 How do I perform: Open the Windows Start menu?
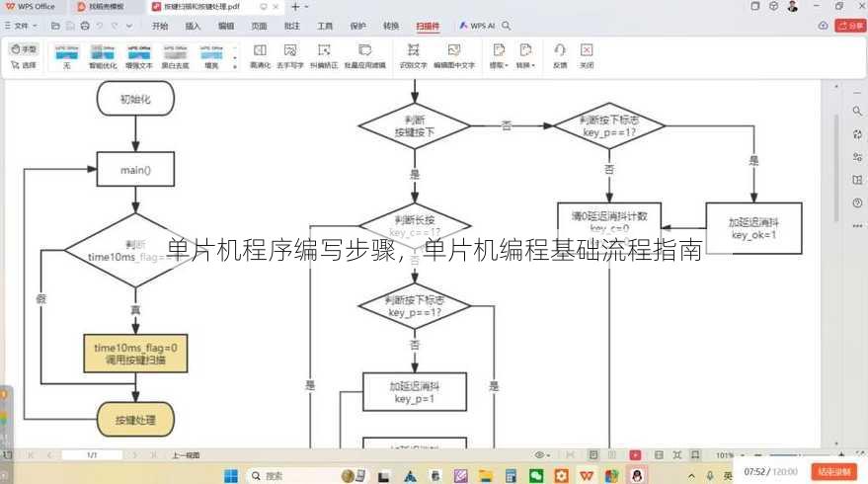(x=231, y=475)
